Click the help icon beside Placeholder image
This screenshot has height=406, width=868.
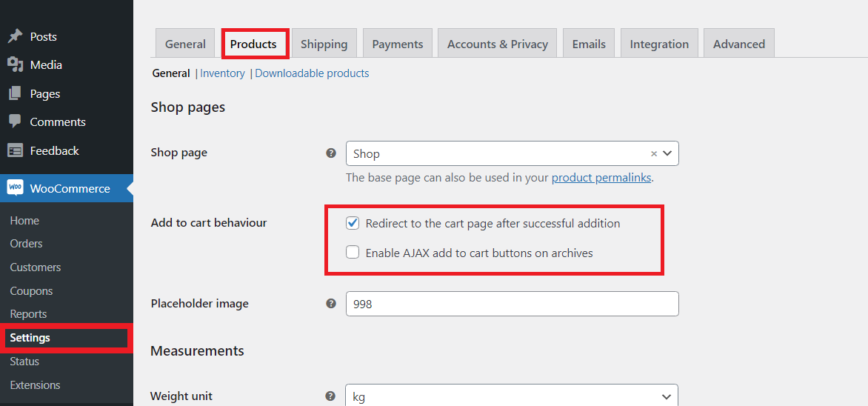pyautogui.click(x=331, y=304)
